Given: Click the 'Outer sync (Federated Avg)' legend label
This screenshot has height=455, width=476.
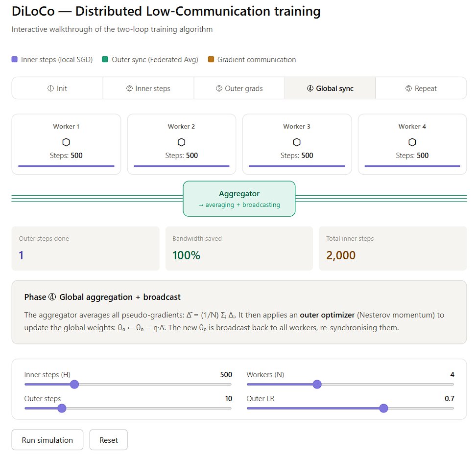Looking at the screenshot, I should click(155, 60).
